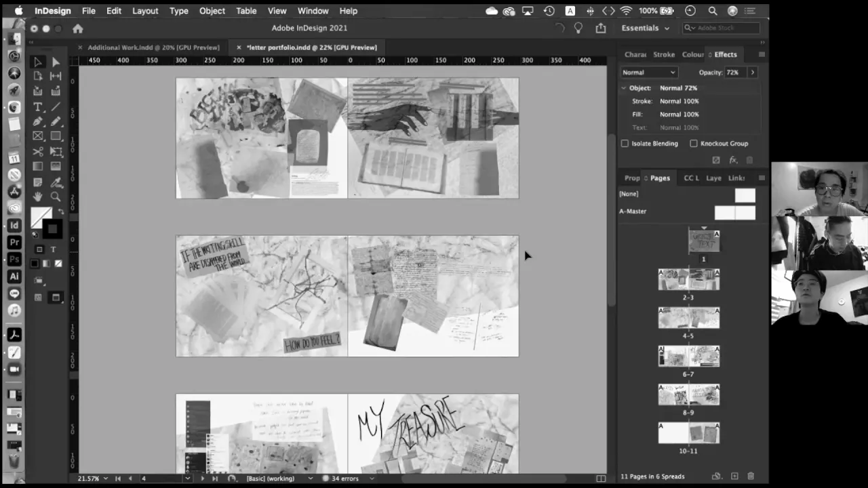Select the Page tool
The width and height of the screenshot is (868, 488).
click(x=38, y=77)
